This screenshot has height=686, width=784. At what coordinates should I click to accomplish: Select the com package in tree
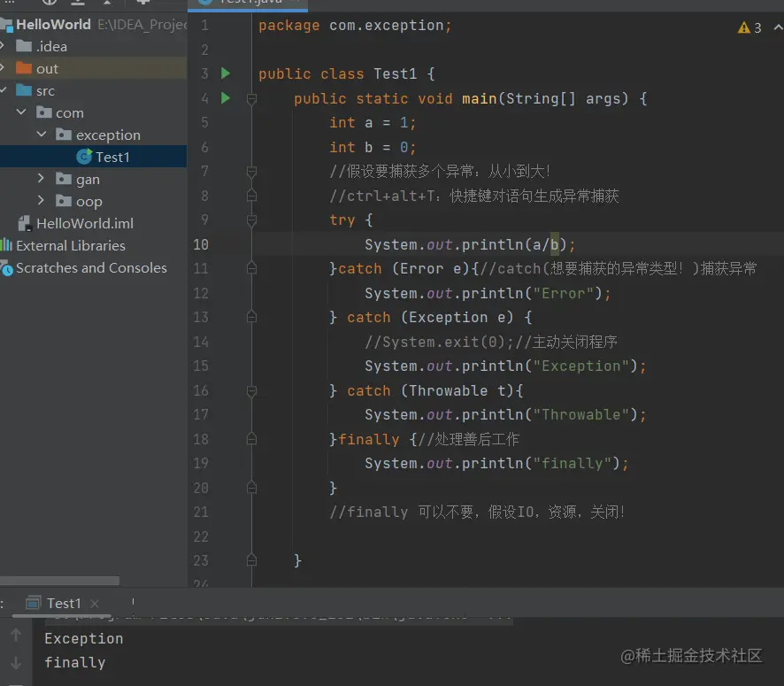coord(70,113)
